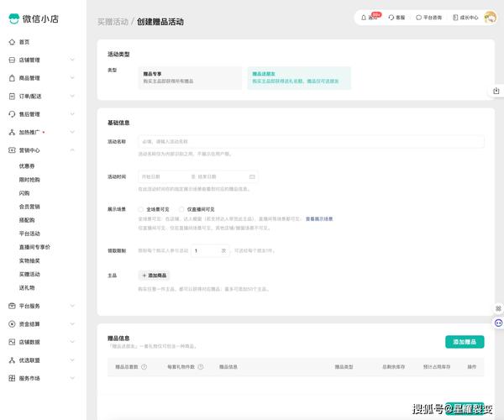The height and width of the screenshot is (420, 504).
Task: Click the chevron arrow next to 资金结算
Action: coord(72,323)
